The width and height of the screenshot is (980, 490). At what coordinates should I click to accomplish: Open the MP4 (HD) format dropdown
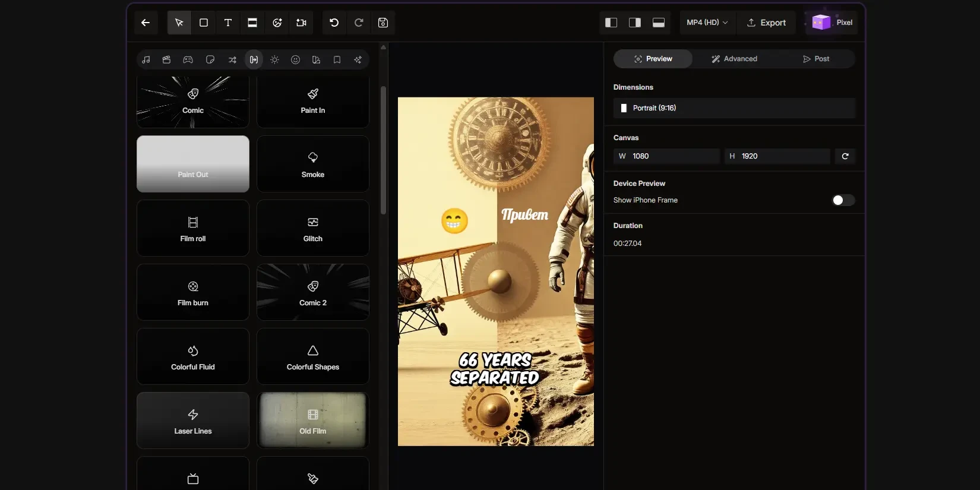tap(707, 23)
